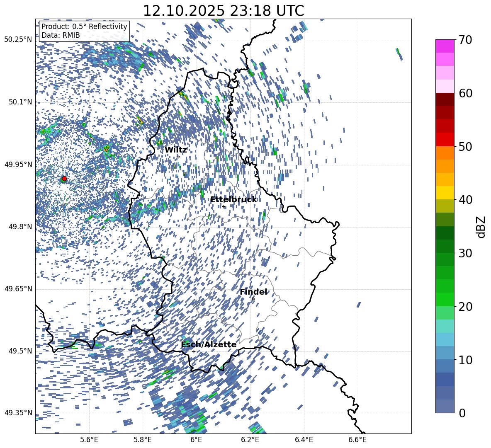Click the Findel station label
This screenshot has width=491, height=448.
pyautogui.click(x=253, y=292)
